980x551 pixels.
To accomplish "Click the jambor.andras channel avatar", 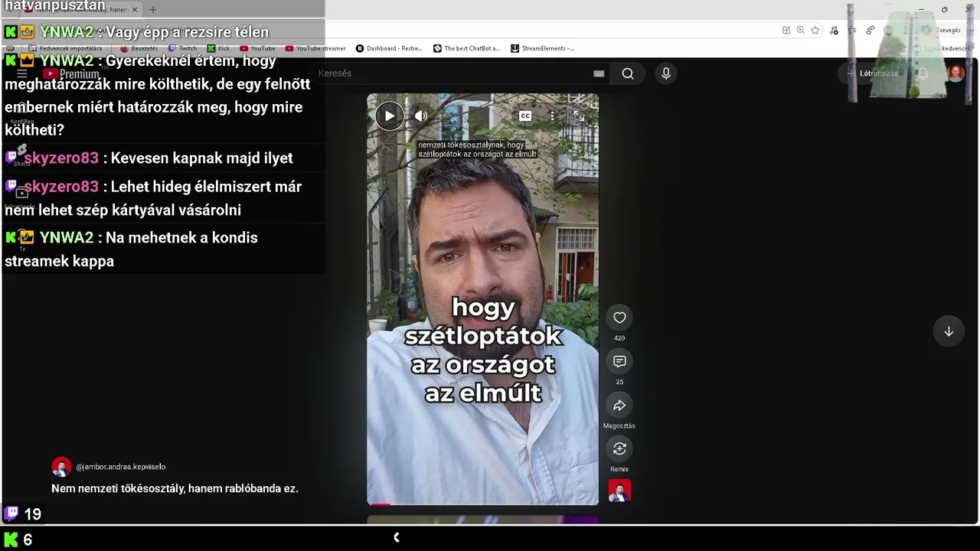I will click(x=61, y=467).
